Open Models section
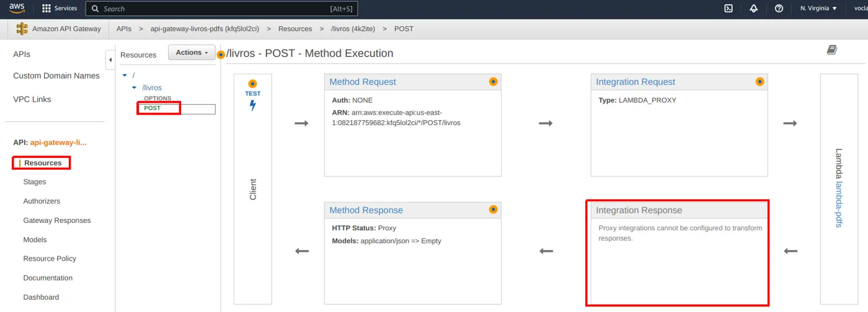Screen dimensions: 868x312 tap(35, 240)
